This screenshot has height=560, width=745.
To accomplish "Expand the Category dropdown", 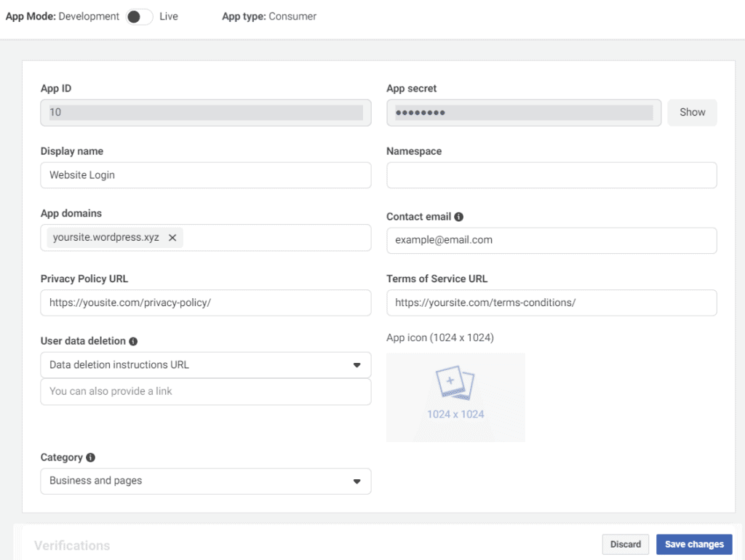I will coord(205,481).
